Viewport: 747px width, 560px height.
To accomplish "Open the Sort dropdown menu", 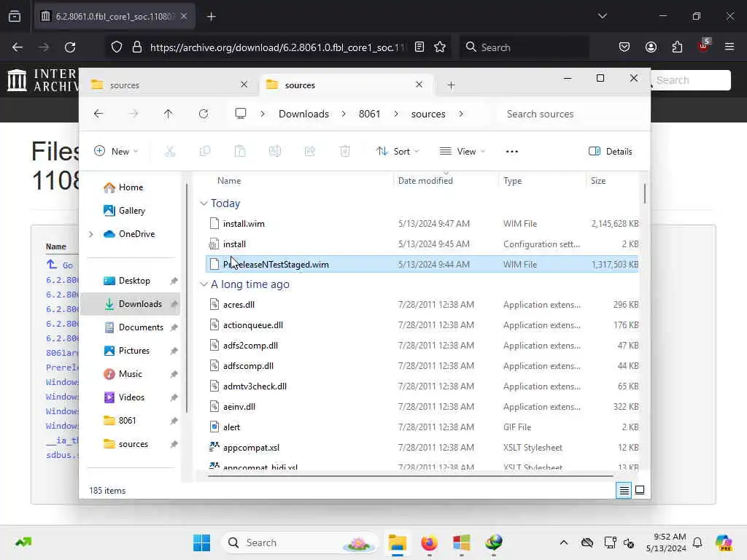I will 397,152.
